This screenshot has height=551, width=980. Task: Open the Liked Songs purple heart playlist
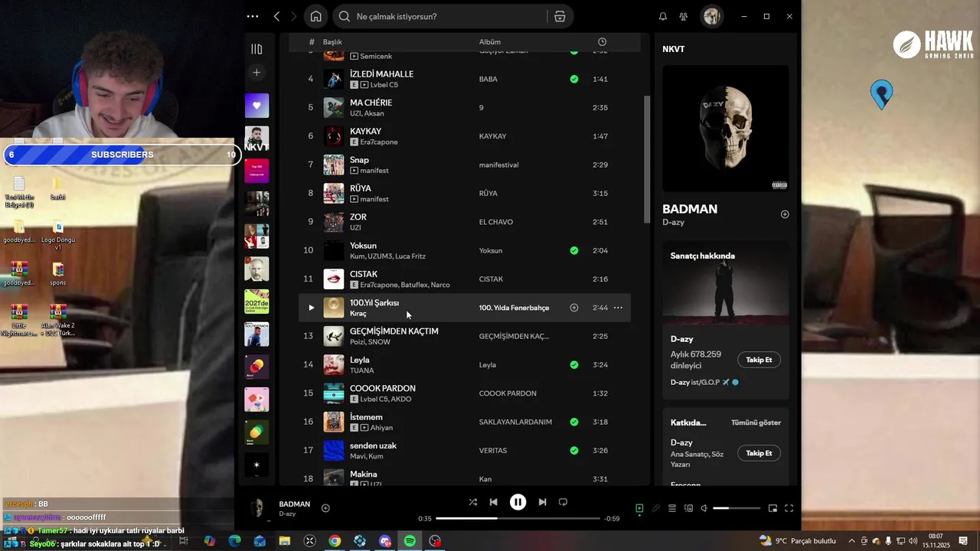[x=256, y=106]
